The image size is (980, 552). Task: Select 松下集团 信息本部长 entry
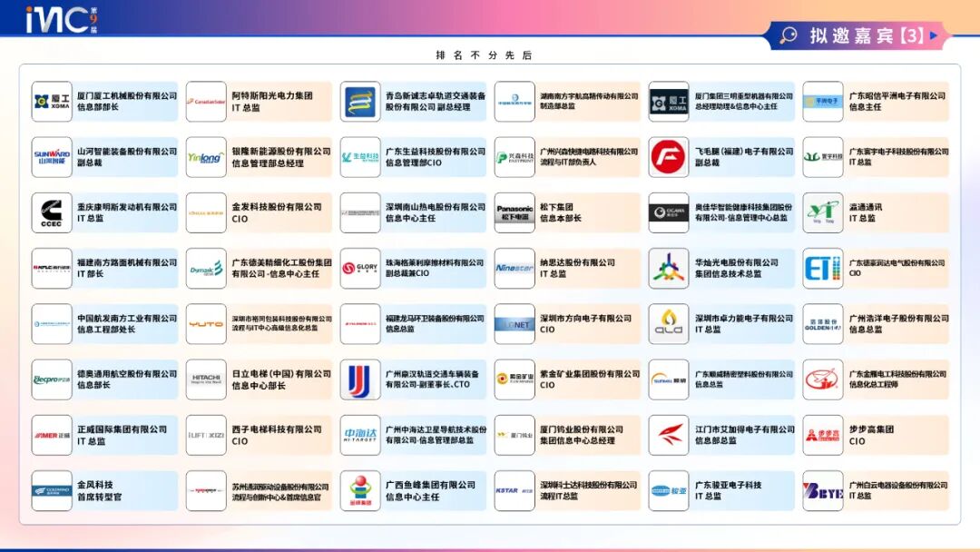pyautogui.click(x=561, y=212)
